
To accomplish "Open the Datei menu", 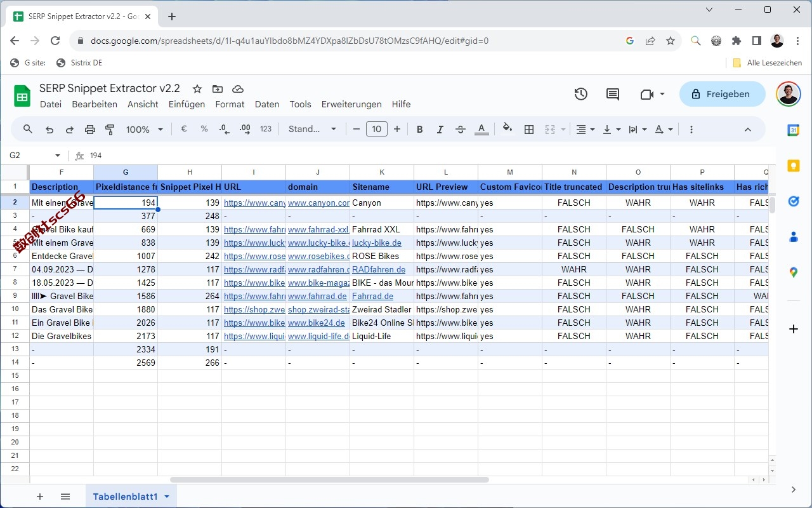I will pyautogui.click(x=51, y=104).
